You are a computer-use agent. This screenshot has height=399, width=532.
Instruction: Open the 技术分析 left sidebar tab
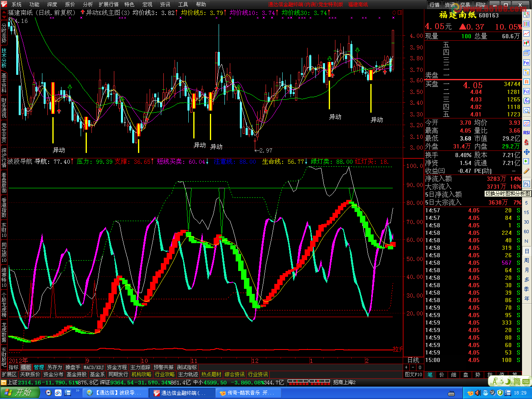[4, 58]
